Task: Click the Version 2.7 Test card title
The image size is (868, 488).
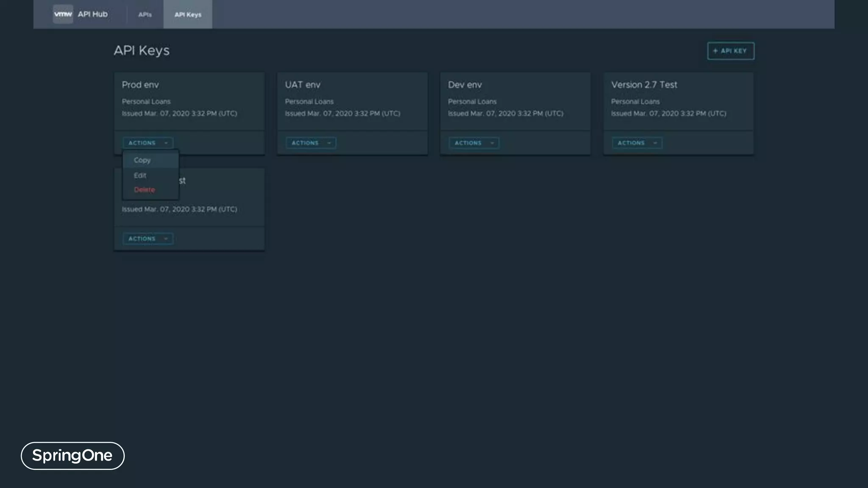Action: click(644, 85)
